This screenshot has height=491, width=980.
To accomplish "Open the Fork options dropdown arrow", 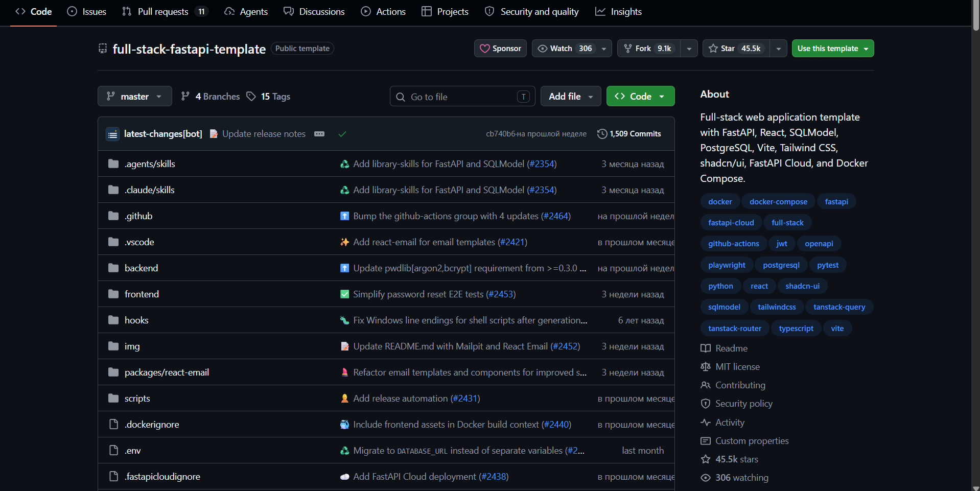I will click(x=689, y=49).
